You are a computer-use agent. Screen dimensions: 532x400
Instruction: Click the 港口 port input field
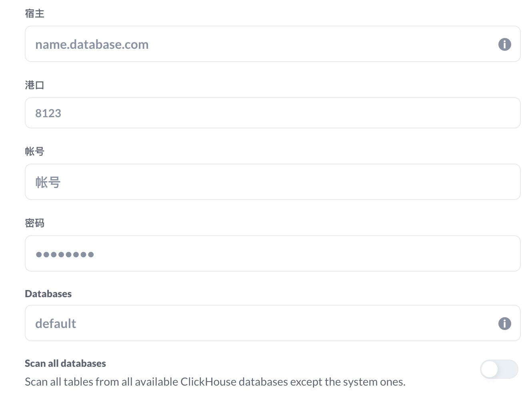click(272, 113)
